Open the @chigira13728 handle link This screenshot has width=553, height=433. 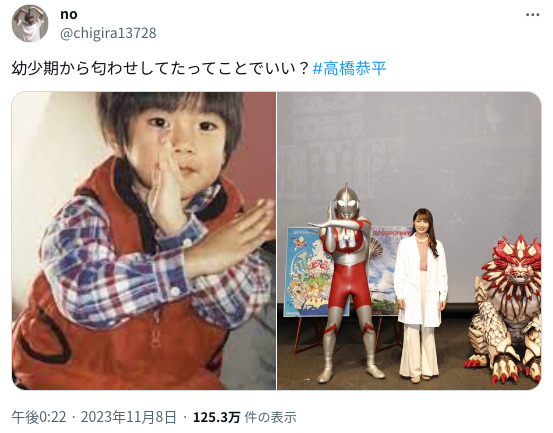pos(108,33)
